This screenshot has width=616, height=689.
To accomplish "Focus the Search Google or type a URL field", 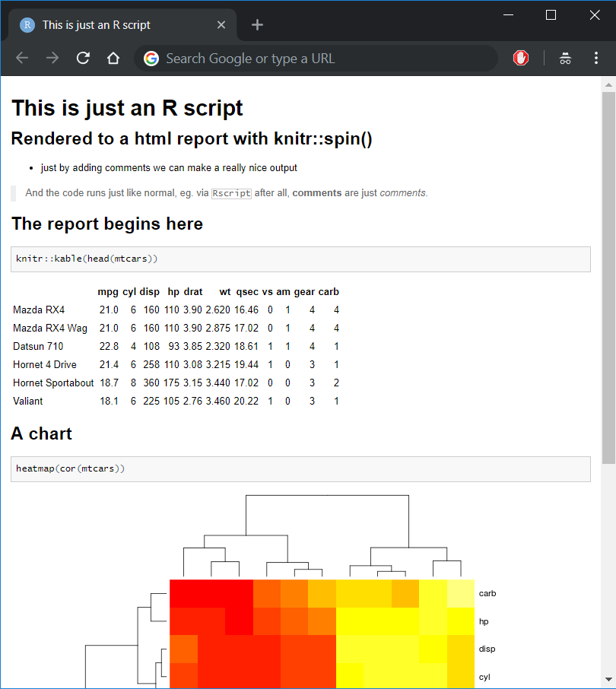I will [x=316, y=59].
